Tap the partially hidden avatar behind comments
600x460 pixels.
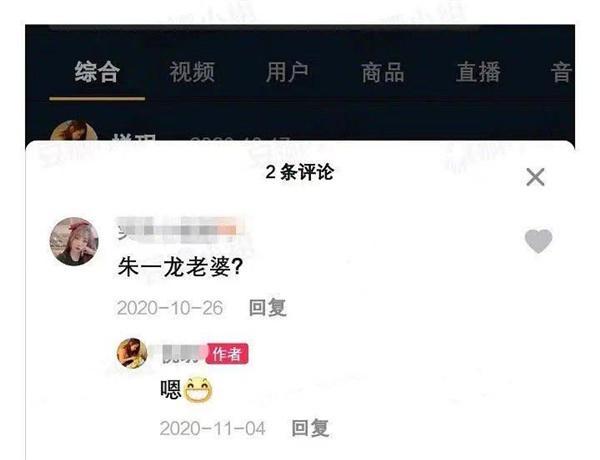73,131
